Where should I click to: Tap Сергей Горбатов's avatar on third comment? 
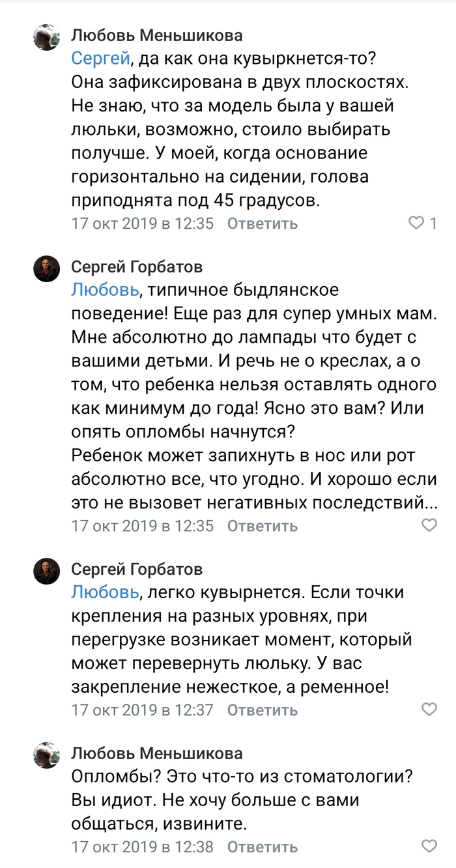pyautogui.click(x=47, y=571)
